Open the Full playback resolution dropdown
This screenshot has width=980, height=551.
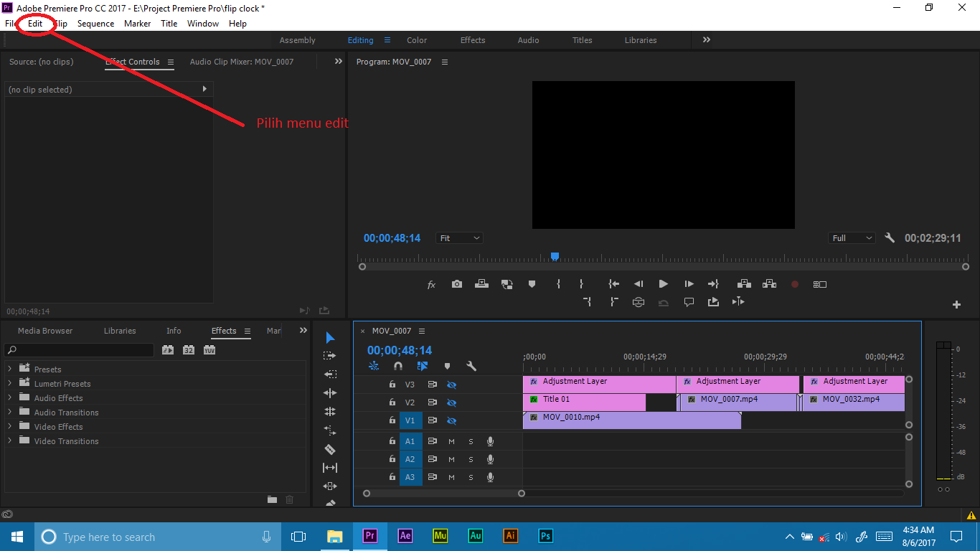point(852,238)
